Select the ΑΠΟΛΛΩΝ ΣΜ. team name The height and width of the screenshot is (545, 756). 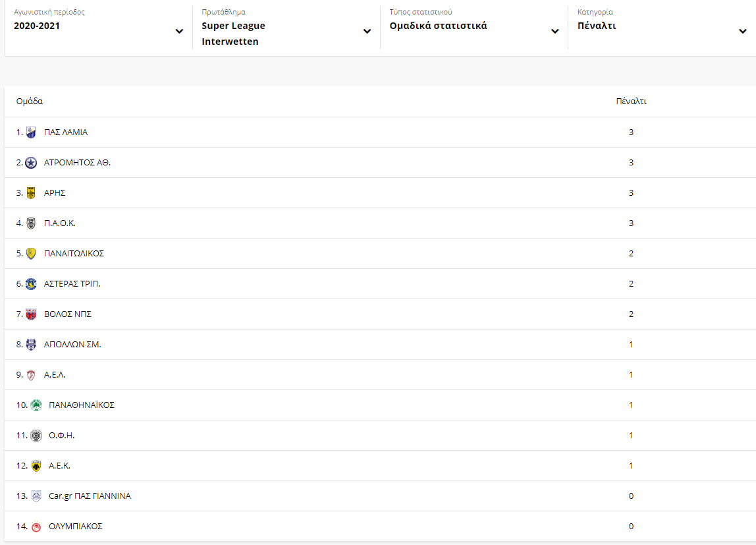pyautogui.click(x=72, y=345)
